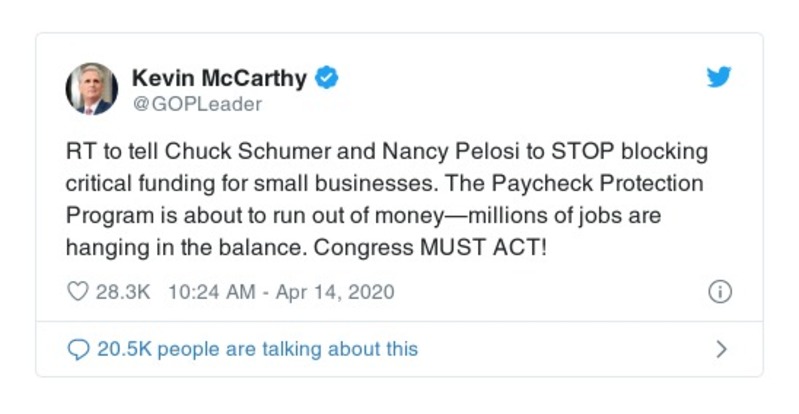Image resolution: width=799 pixels, height=414 pixels.
Task: Open the Kevin McCarthy display name link
Action: click(219, 77)
